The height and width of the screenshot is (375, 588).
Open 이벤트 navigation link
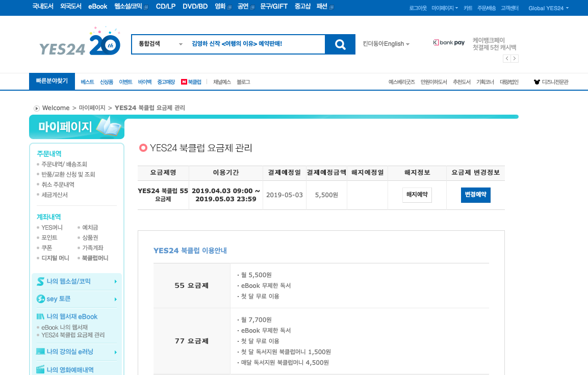tap(125, 82)
